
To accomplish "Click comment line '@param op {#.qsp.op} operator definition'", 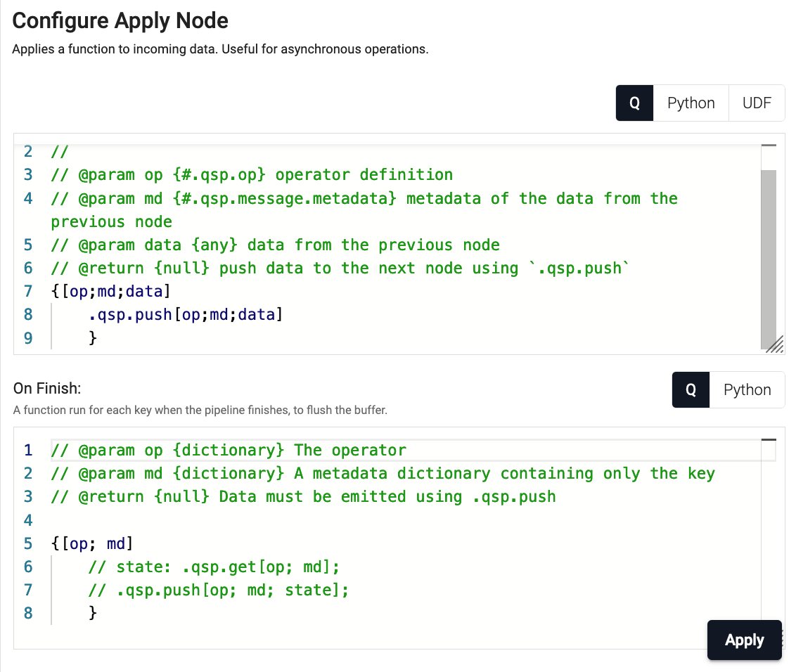I will click(x=252, y=174).
